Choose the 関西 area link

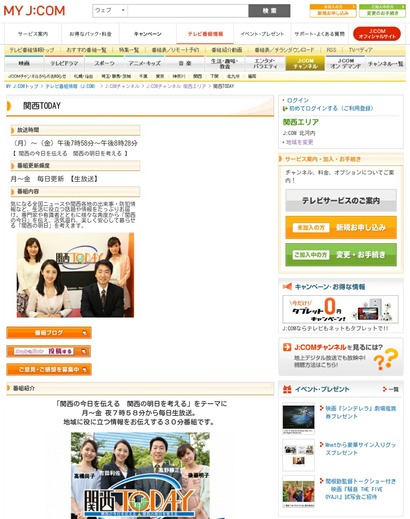tap(197, 76)
